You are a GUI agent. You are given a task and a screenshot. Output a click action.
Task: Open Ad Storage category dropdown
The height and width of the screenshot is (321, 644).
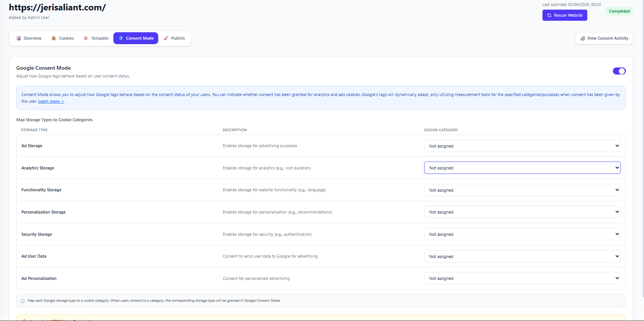(x=522, y=146)
